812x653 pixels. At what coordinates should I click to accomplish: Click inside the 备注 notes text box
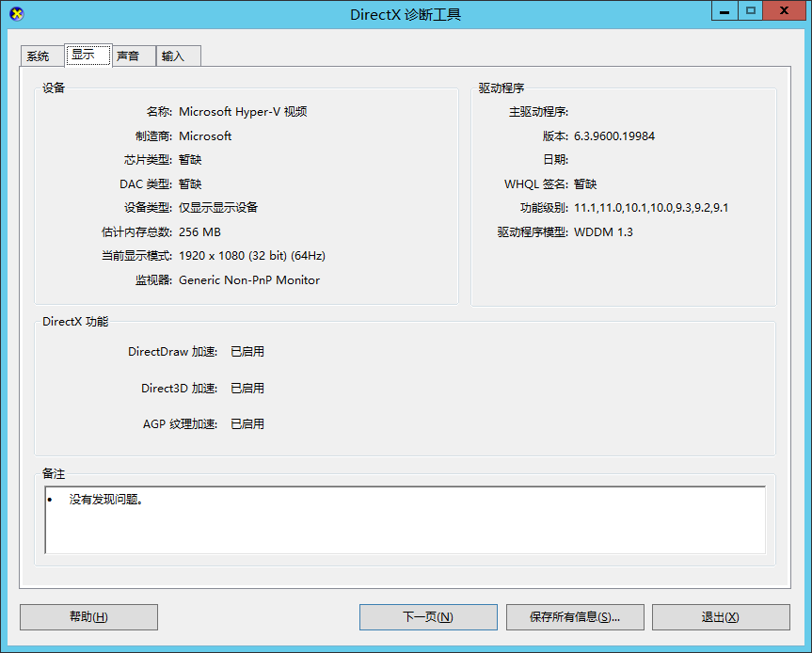tap(405, 520)
